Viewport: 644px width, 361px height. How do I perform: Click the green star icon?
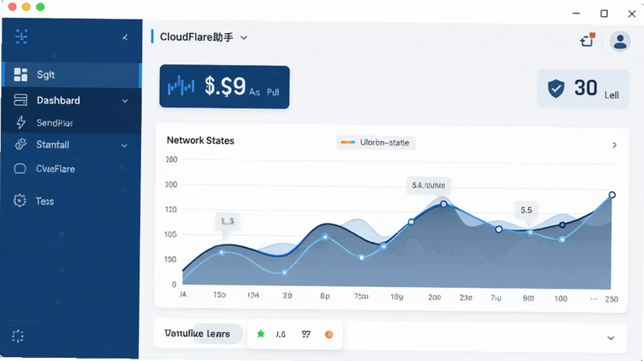point(261,334)
